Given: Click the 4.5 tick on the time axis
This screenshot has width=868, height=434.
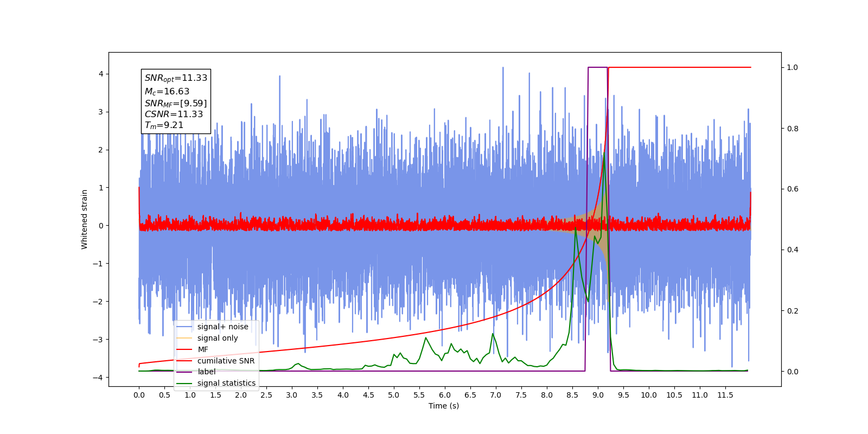Looking at the screenshot, I should tap(368, 395).
